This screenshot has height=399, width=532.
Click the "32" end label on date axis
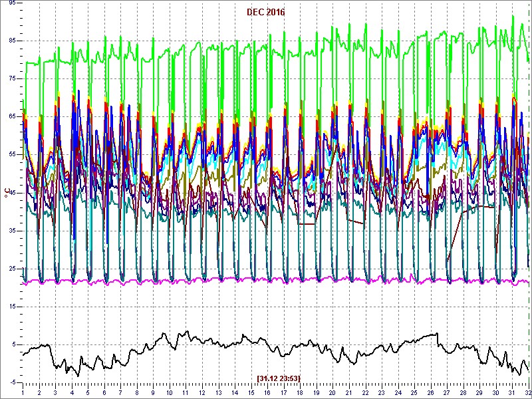pos(527,392)
